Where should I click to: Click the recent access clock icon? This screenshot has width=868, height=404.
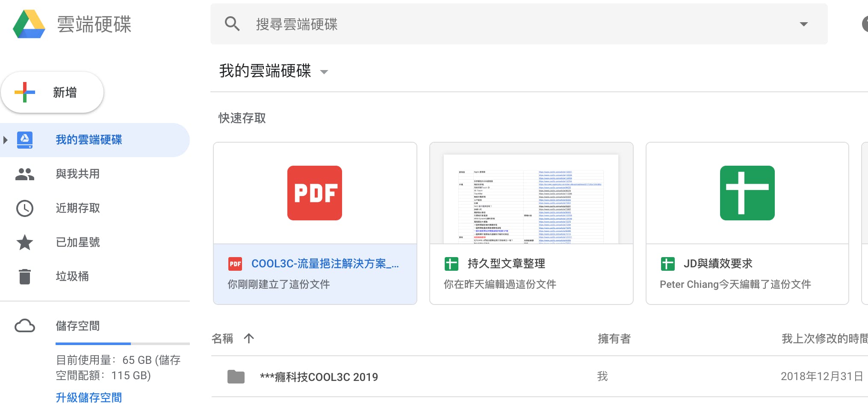(25, 208)
